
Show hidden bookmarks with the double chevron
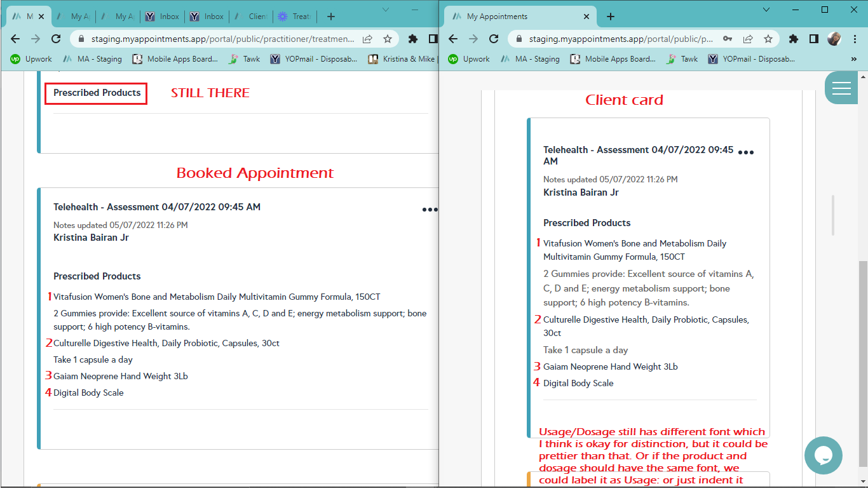coord(853,59)
